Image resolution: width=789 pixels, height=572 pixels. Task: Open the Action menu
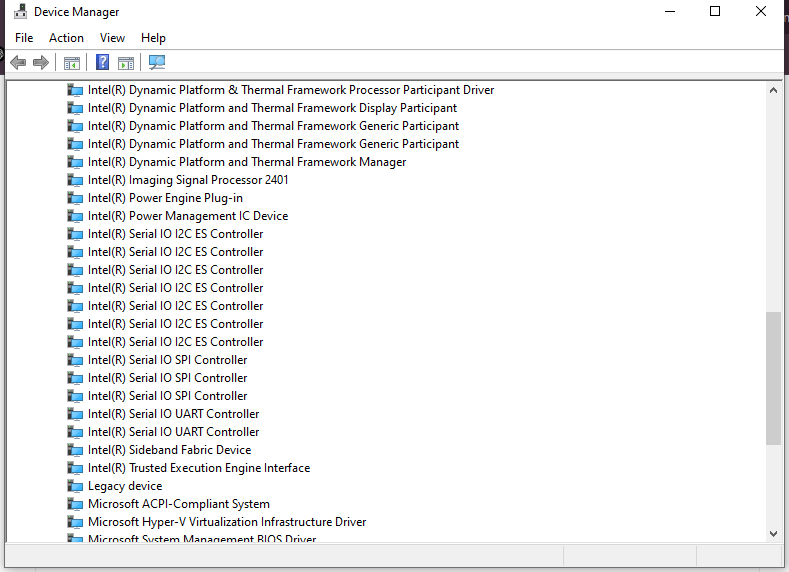click(66, 38)
